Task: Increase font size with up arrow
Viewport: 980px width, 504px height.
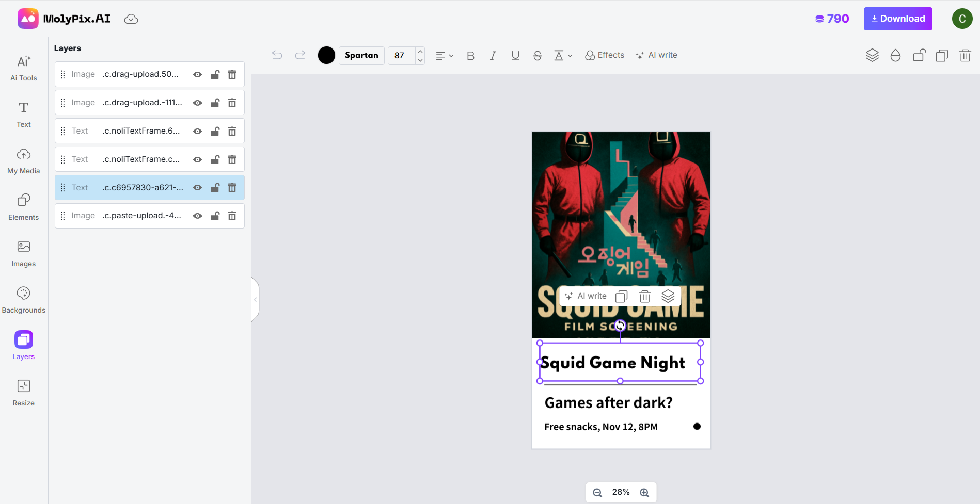Action: pyautogui.click(x=420, y=51)
